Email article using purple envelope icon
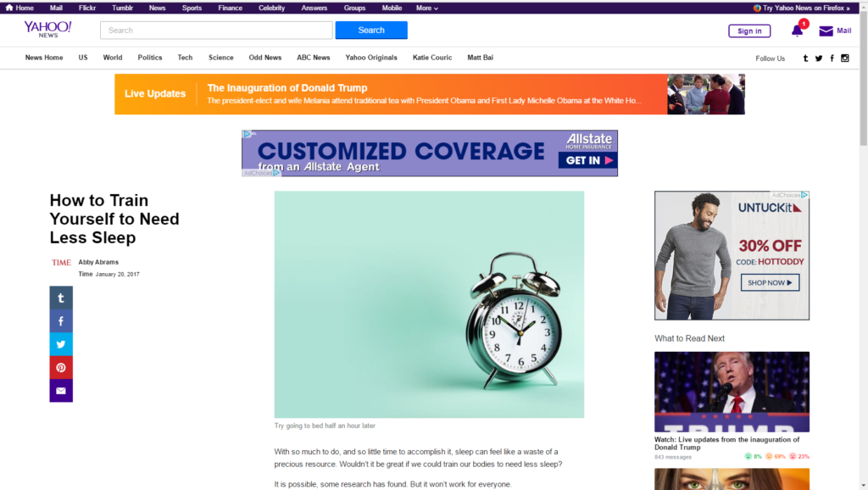 61,391
